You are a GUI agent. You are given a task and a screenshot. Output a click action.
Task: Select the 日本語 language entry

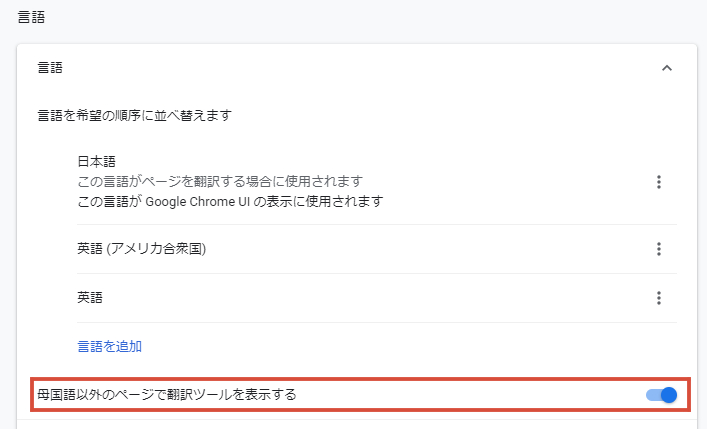(96, 161)
